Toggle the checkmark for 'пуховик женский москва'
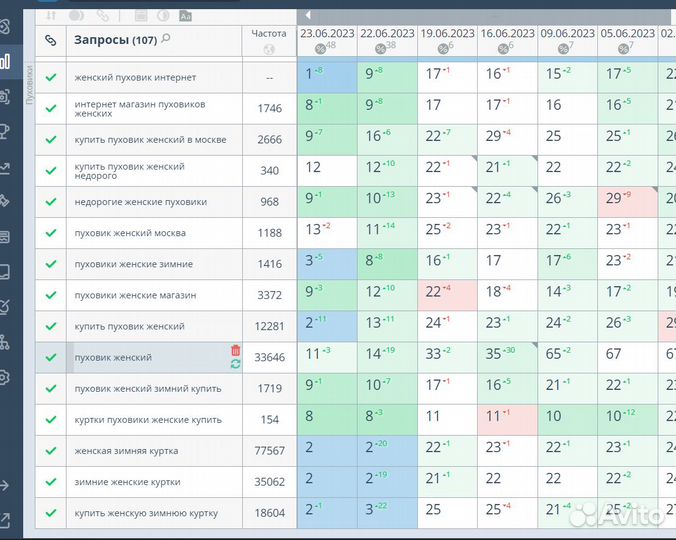Screen dimensions: 676x540 point(51,233)
